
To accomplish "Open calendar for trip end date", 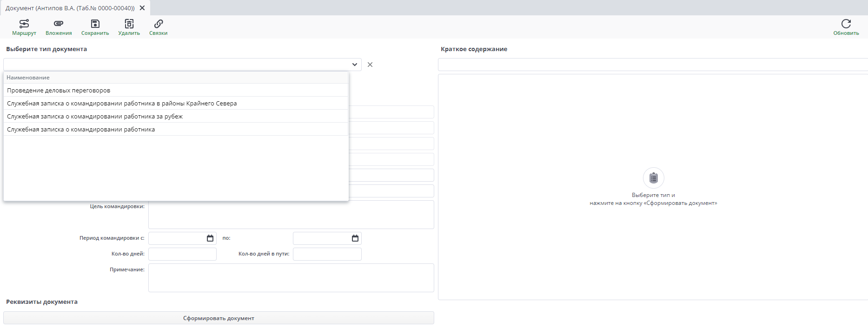I will [x=355, y=238].
